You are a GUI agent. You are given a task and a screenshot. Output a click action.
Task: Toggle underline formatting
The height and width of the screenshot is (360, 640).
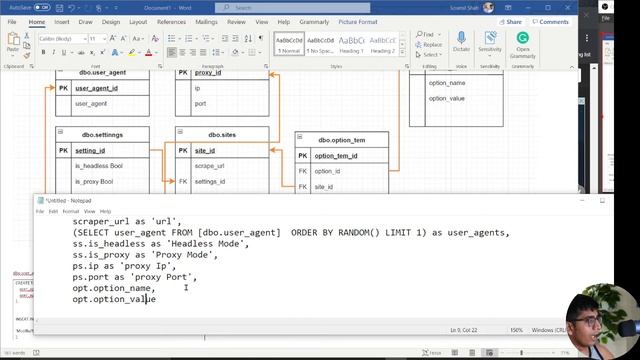[64, 52]
